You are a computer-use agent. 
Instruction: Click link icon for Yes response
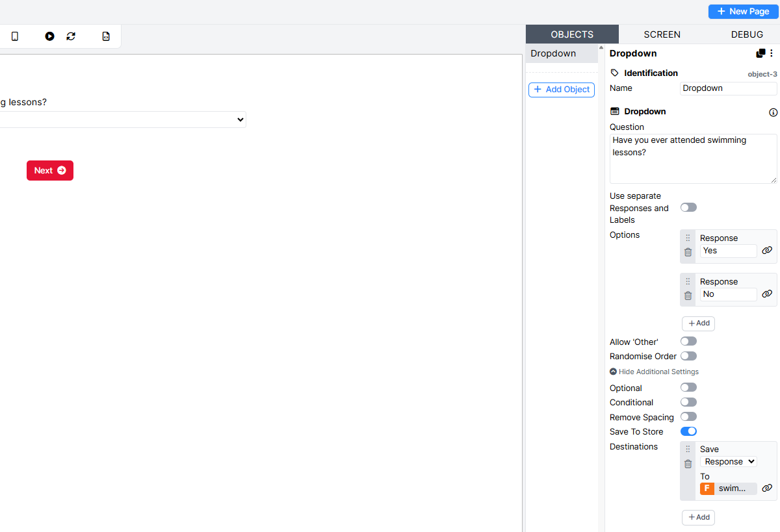click(767, 250)
